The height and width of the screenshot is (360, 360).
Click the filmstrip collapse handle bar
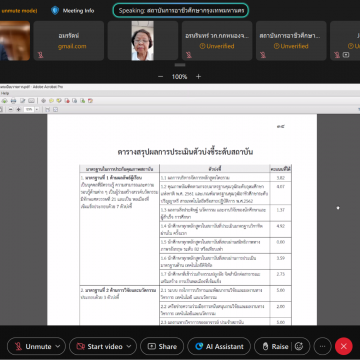tap(180, 65)
